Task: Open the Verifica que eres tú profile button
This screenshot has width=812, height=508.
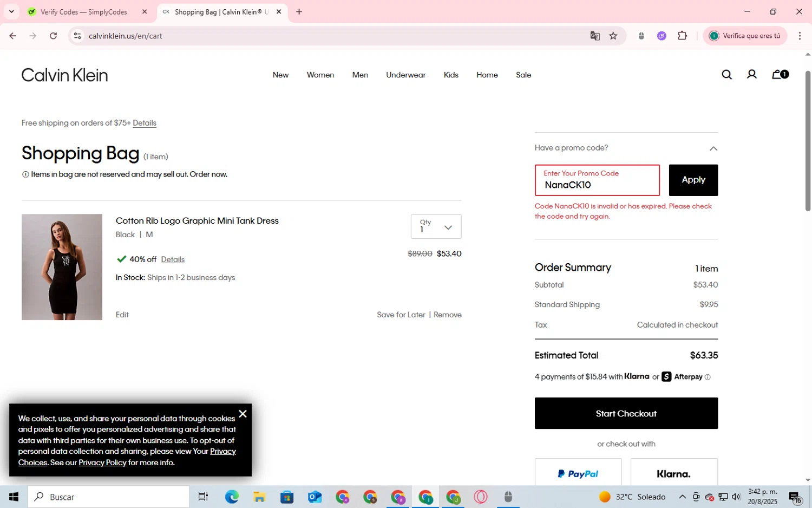Action: click(x=744, y=36)
